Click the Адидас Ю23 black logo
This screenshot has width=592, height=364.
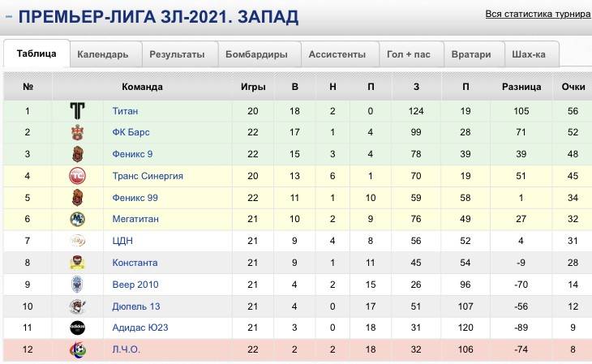tap(78, 328)
